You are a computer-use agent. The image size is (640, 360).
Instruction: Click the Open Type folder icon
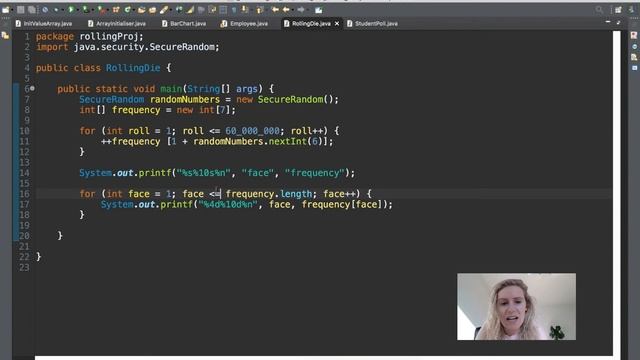[141, 10]
